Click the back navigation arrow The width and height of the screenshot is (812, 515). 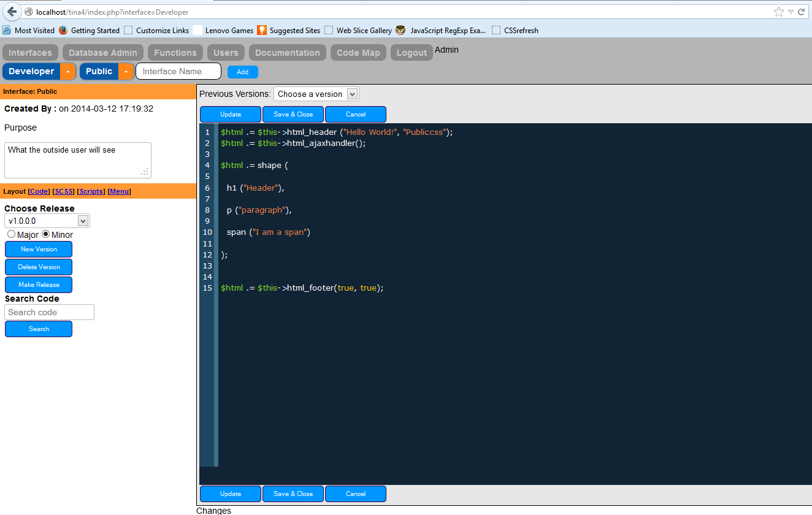(x=11, y=11)
